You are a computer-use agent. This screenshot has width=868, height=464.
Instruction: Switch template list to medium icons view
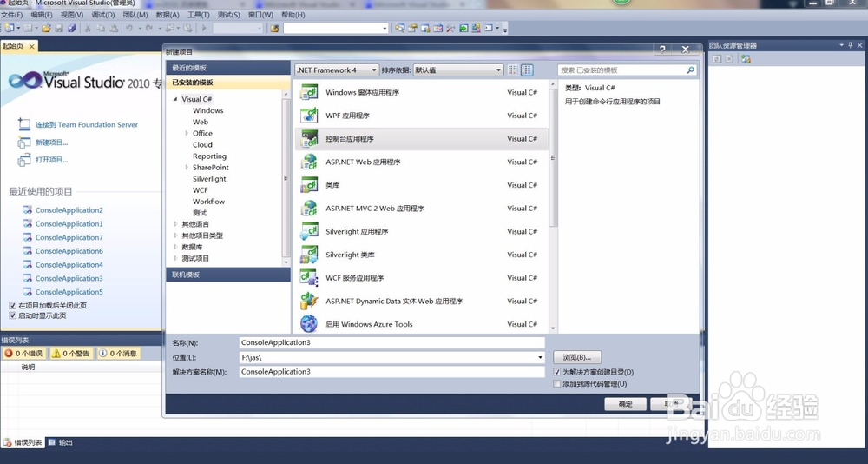(527, 70)
